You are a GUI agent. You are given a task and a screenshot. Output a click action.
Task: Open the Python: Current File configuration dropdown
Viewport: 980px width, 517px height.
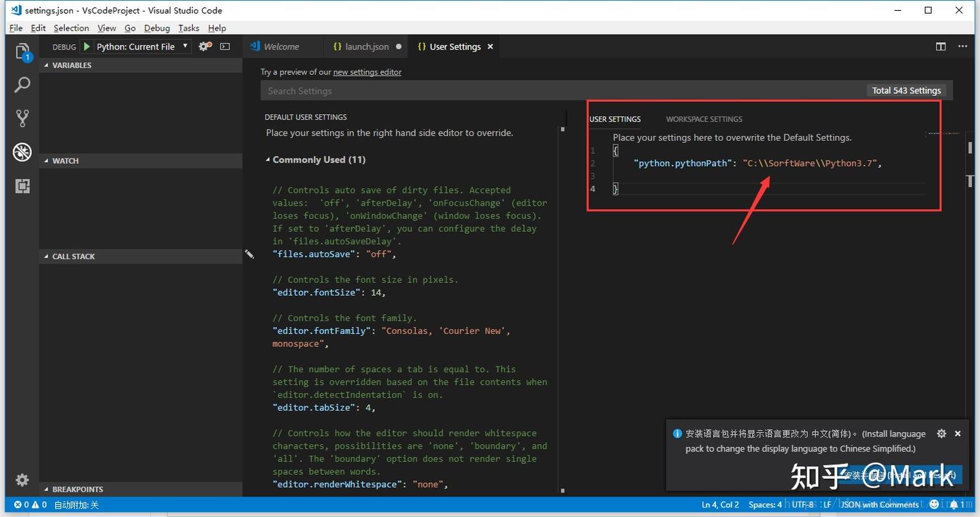[140, 46]
